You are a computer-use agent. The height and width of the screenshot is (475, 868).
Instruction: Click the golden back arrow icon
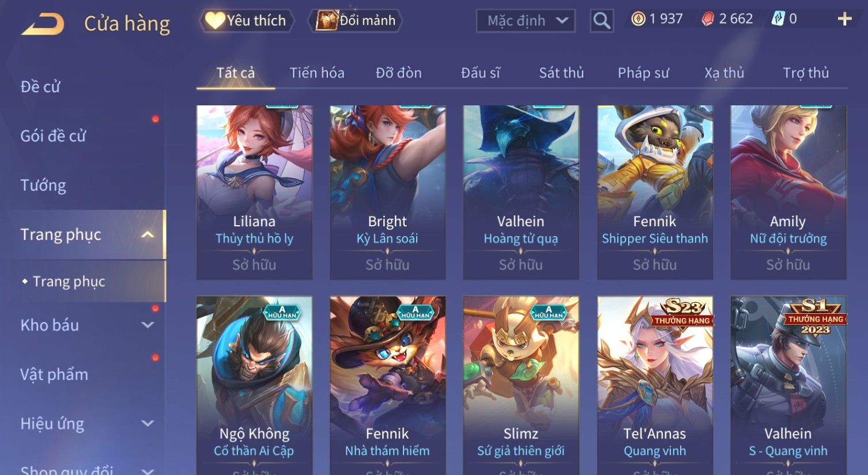coord(43,24)
